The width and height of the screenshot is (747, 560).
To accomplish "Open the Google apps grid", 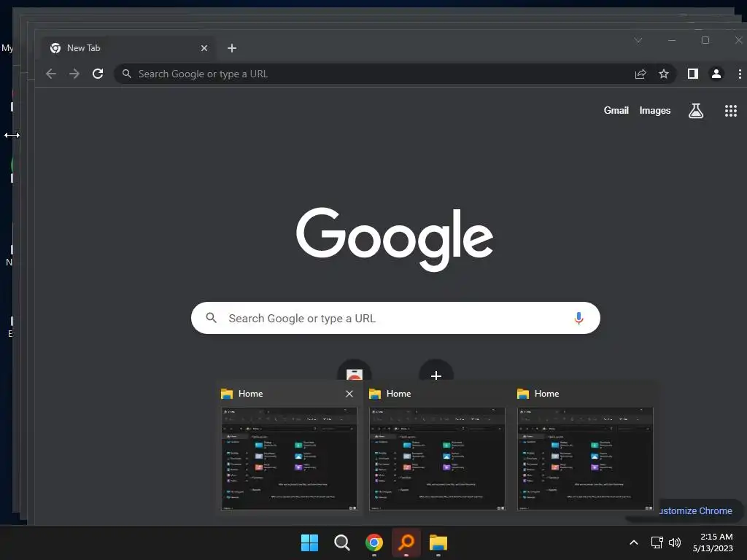I will click(731, 111).
